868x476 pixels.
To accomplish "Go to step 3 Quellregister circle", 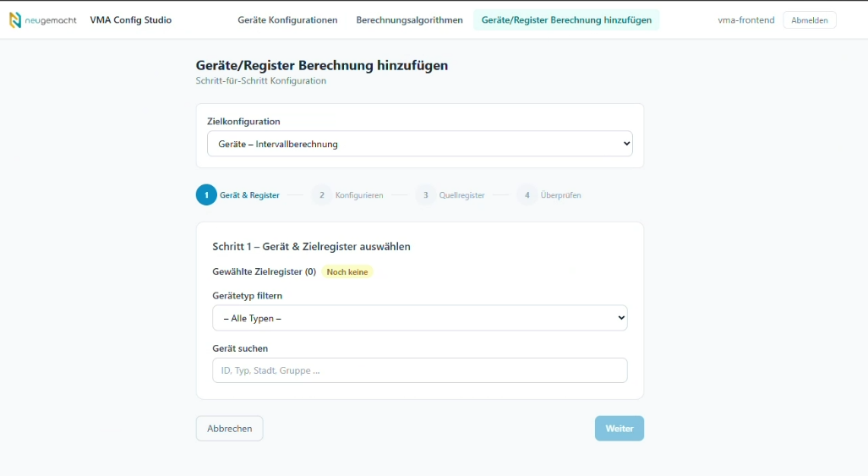I will click(425, 195).
